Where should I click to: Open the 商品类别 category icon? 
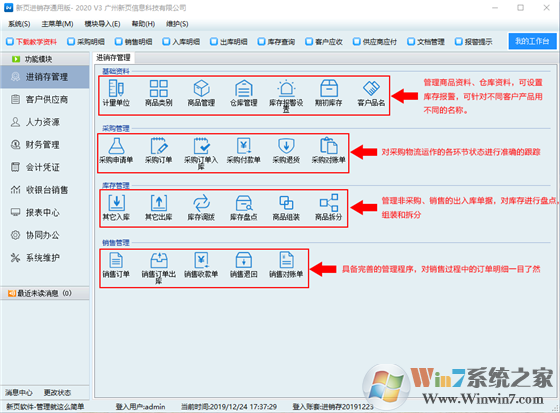[159, 93]
